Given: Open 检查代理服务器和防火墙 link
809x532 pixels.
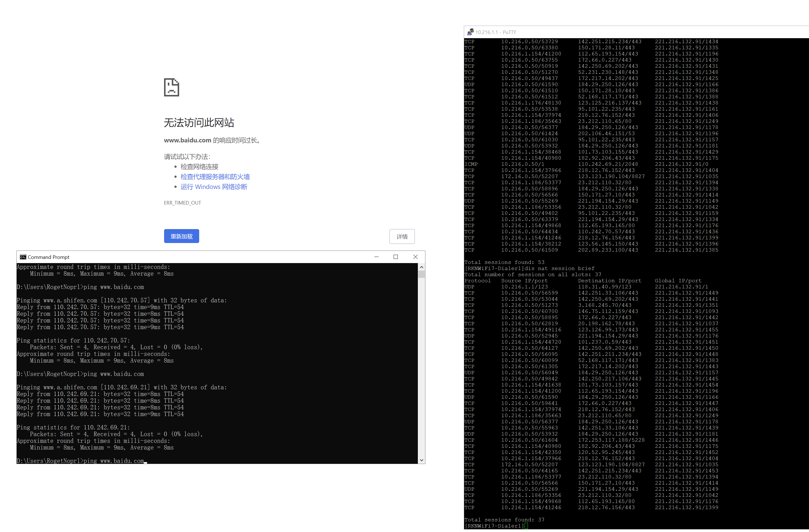Looking at the screenshot, I should click(215, 177).
